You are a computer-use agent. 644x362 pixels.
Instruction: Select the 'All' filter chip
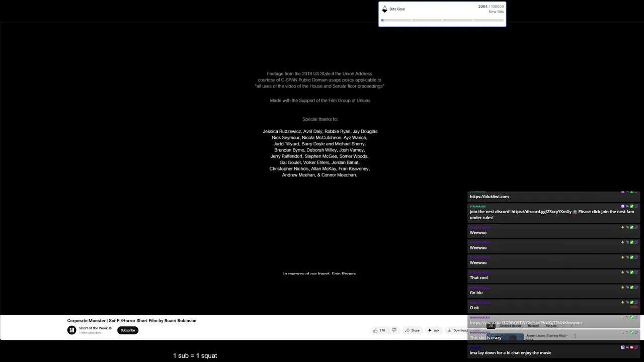[x=491, y=326]
